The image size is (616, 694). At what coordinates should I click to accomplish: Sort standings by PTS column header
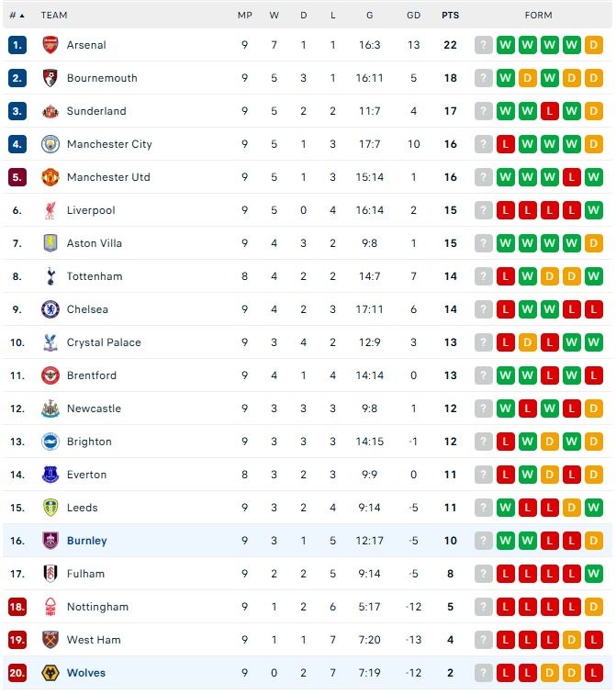pos(450,16)
